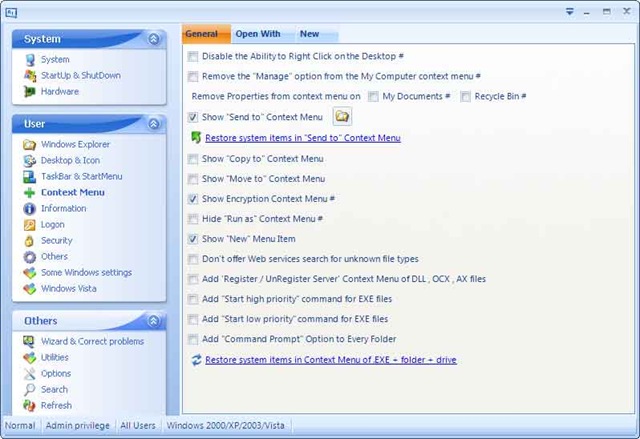Enable Disable Right Click on Desktop checkbox
The image size is (640, 439).
click(193, 56)
